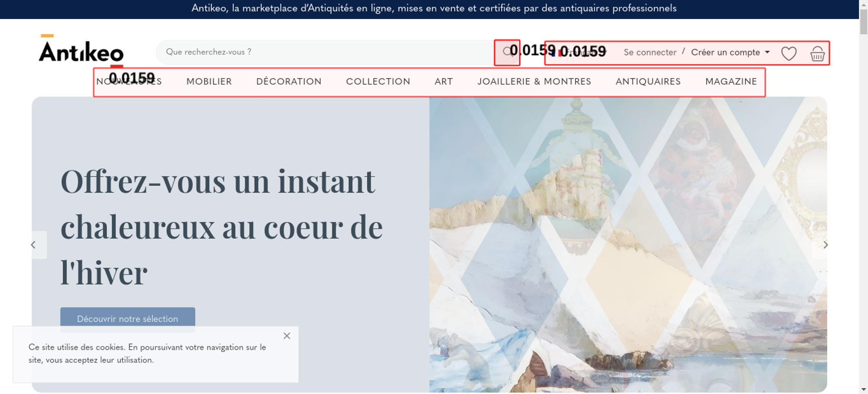
Task: Click the search magnifier icon
Action: tap(507, 53)
